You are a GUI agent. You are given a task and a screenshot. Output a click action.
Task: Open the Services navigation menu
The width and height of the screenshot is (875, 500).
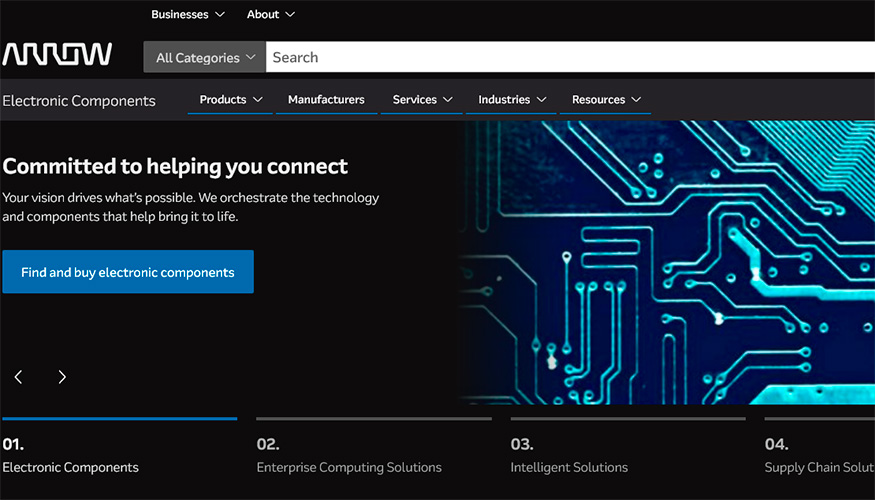422,100
